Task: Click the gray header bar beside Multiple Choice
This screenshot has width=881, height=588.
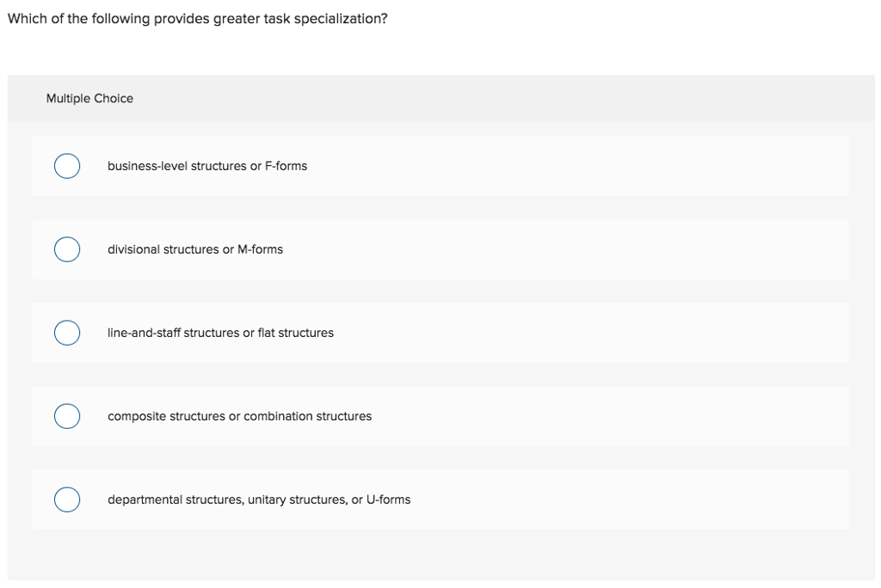Action: tap(506, 98)
